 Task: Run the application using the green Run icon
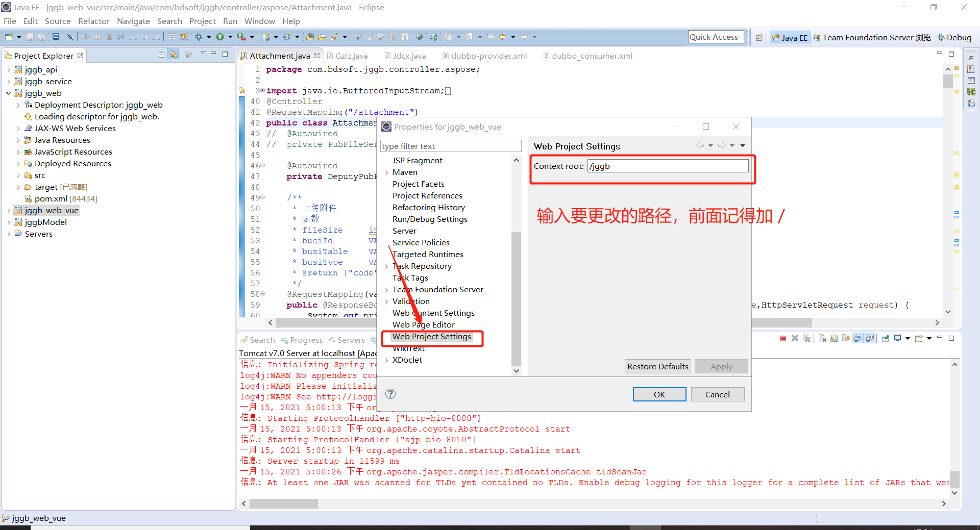tap(219, 37)
